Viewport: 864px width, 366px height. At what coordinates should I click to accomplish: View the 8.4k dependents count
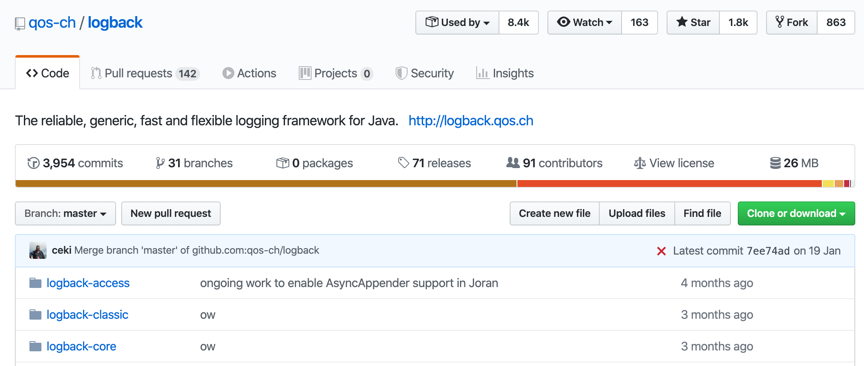tap(519, 23)
